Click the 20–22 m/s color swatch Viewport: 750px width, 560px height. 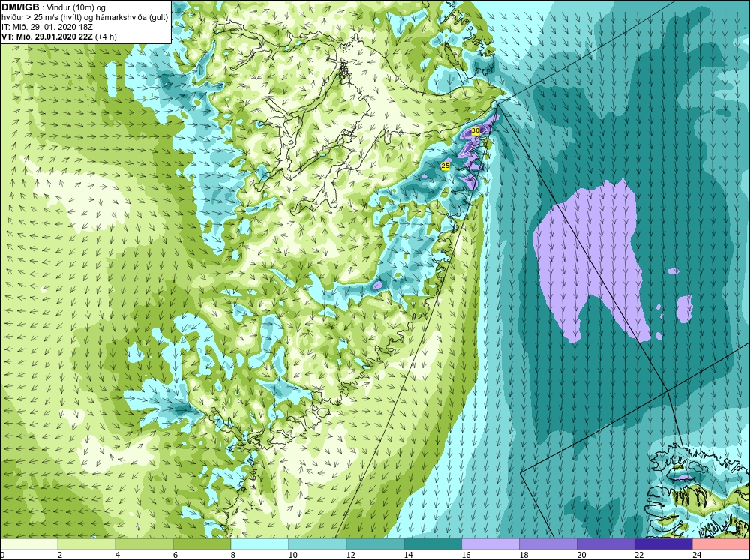(605, 544)
